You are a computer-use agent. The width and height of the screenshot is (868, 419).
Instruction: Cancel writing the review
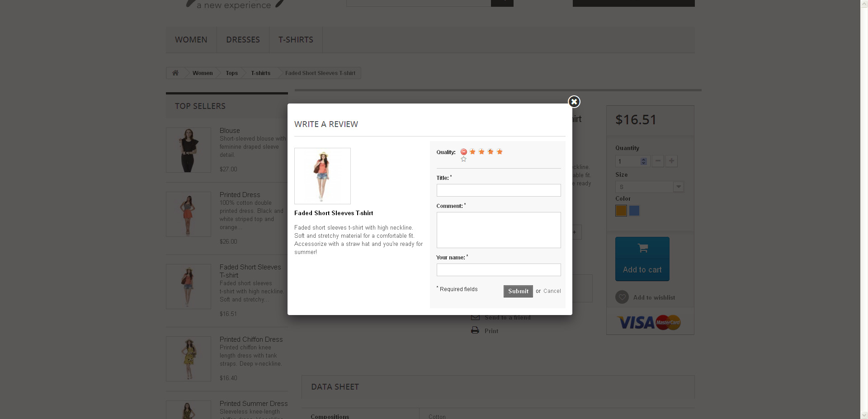tap(552, 291)
